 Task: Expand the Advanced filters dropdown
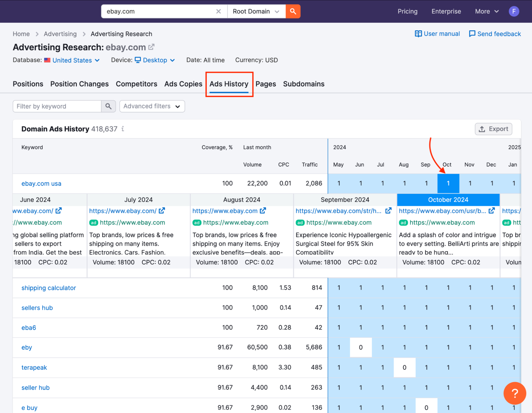pos(152,106)
